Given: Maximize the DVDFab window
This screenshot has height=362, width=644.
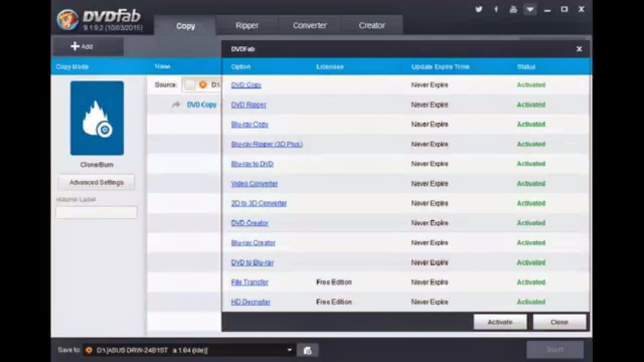Looking at the screenshot, I should pyautogui.click(x=565, y=9).
